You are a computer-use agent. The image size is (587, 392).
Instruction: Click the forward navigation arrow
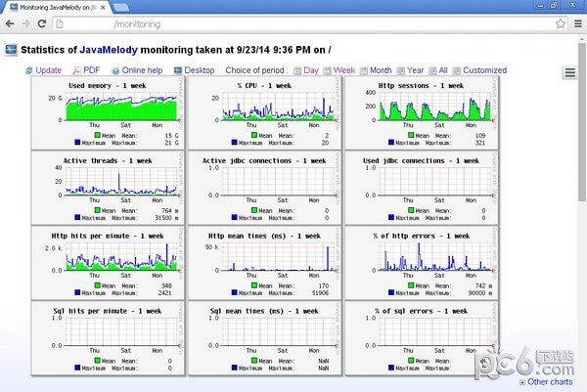25,23
